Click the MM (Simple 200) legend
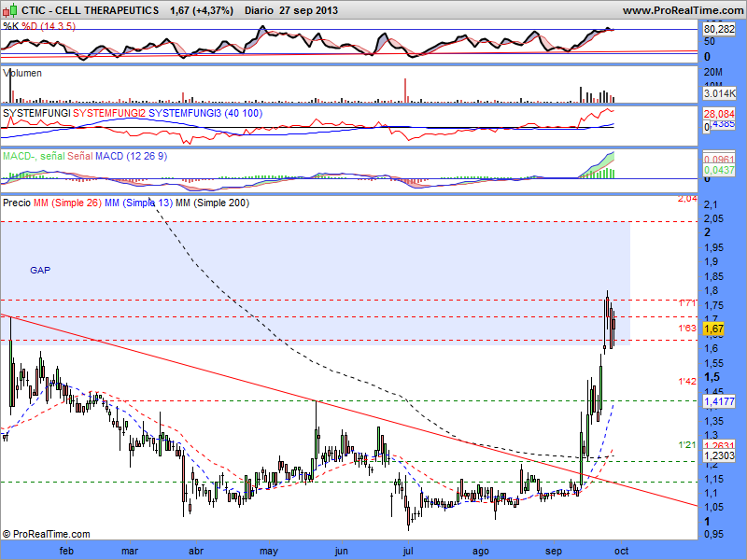Screen dimensions: 747x560 tap(213, 203)
